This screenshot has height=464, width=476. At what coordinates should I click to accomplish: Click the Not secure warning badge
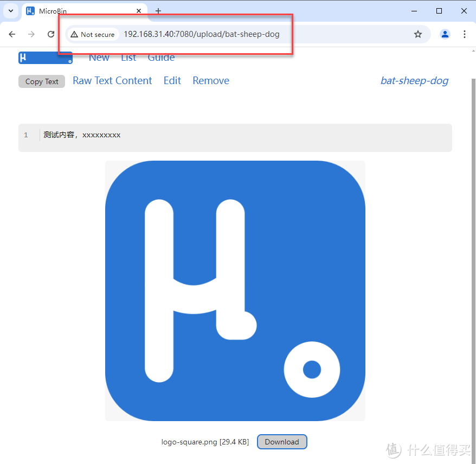tap(93, 34)
